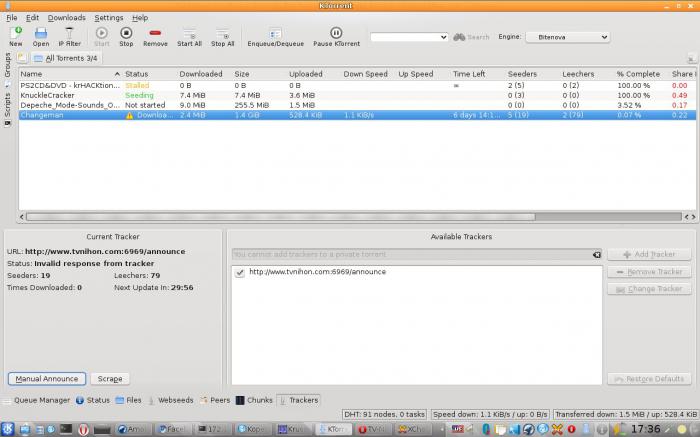This screenshot has width=700, height=437.
Task: Click the new tab icon beside All Torrents
Action: coord(22,58)
